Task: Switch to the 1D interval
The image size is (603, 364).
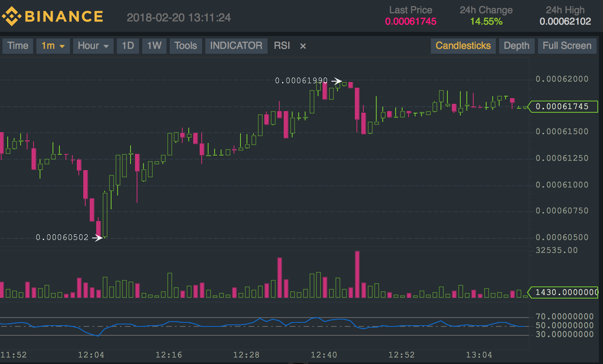Action: tap(128, 46)
